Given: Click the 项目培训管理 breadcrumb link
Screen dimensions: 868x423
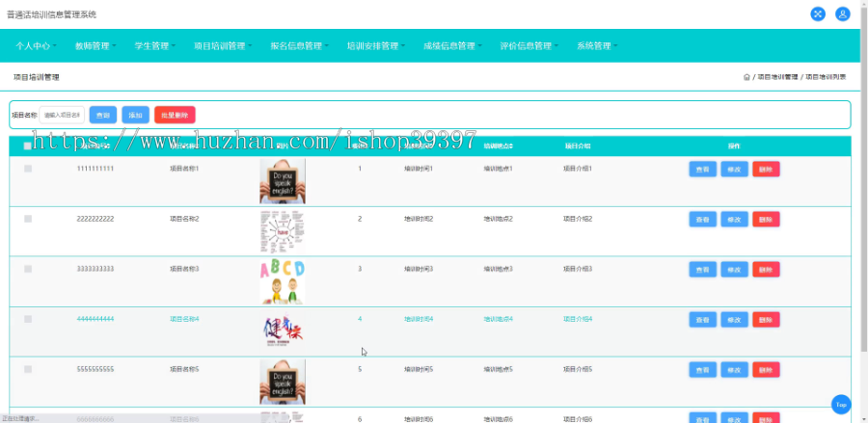Looking at the screenshot, I should coord(777,77).
